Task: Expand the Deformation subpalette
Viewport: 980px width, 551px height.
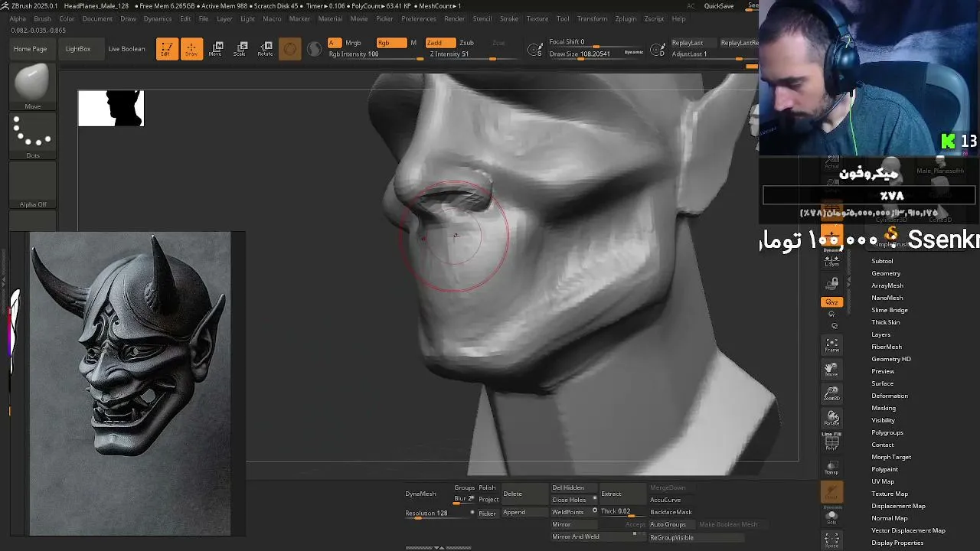Action: coord(890,396)
